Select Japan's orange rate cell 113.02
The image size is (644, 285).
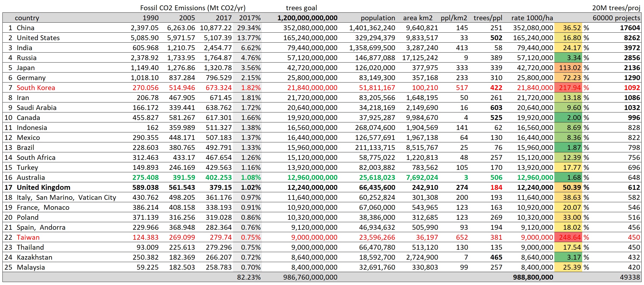(x=568, y=68)
